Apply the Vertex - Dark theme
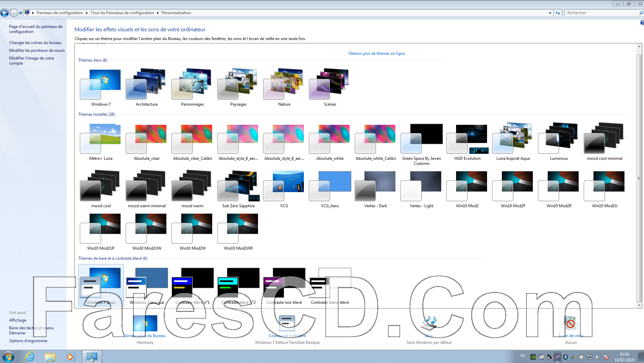Screen dimensions: 644x363 (x=376, y=189)
